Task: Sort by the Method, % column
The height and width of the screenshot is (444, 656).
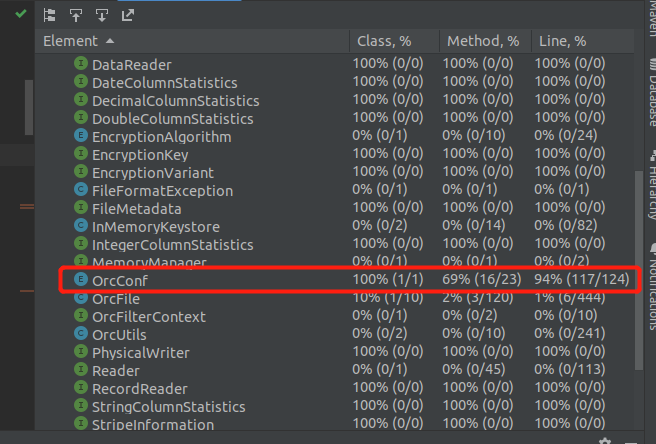Action: click(x=485, y=41)
